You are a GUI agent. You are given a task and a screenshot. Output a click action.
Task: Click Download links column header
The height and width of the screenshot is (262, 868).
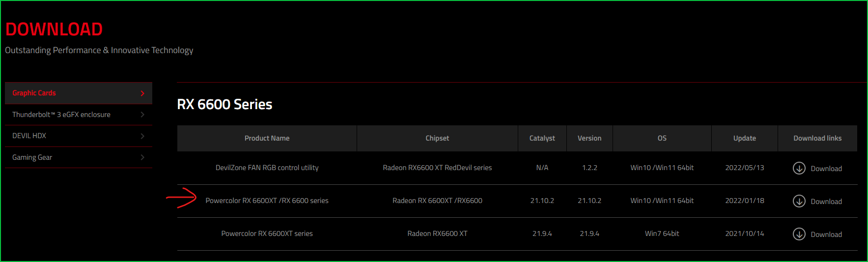(x=817, y=138)
